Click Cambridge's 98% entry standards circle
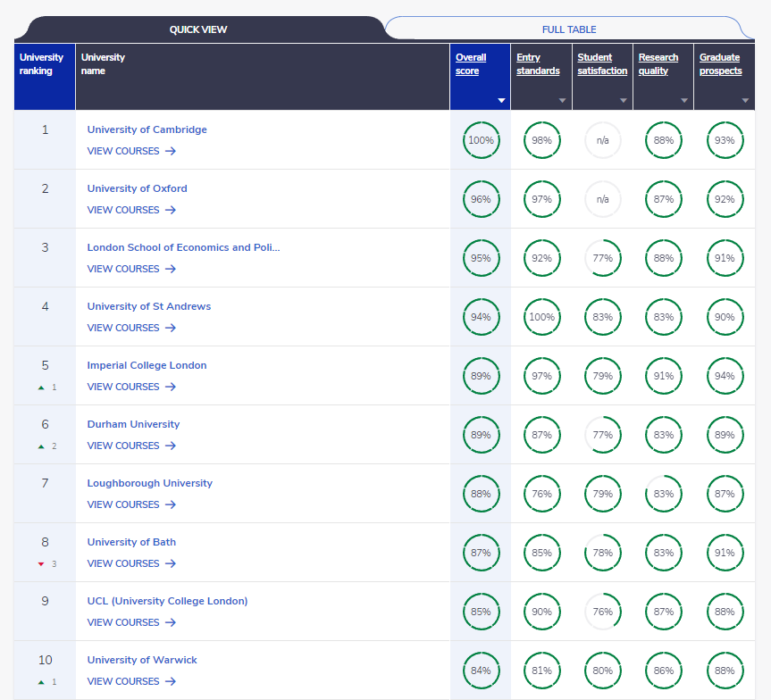Image resolution: width=771 pixels, height=700 pixels. (x=542, y=140)
